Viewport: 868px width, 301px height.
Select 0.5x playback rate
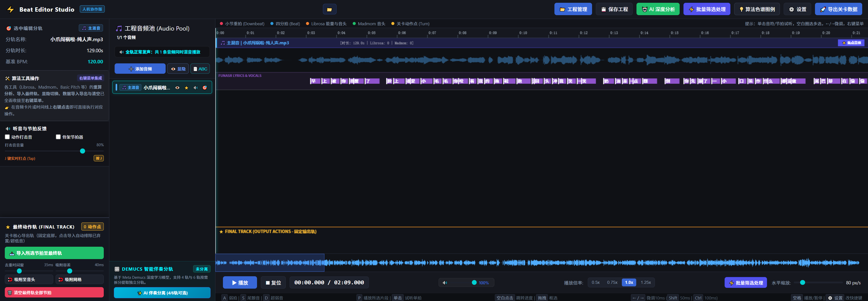pos(596,283)
